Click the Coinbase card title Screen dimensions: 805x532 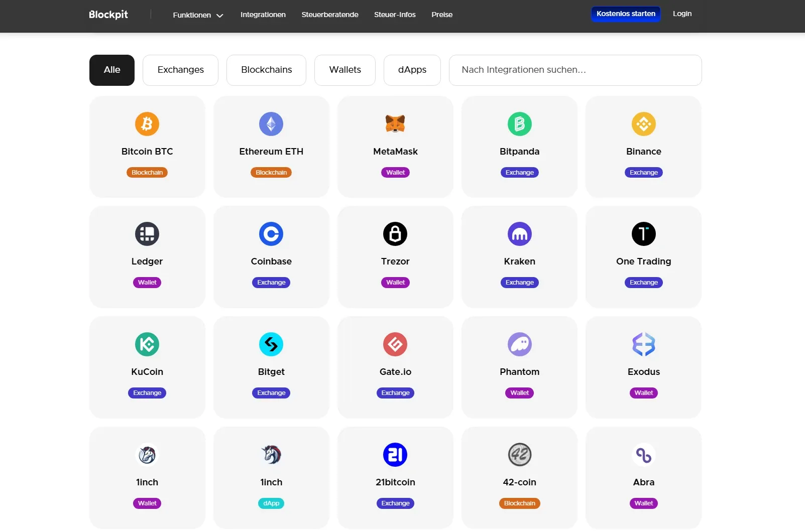tap(271, 261)
